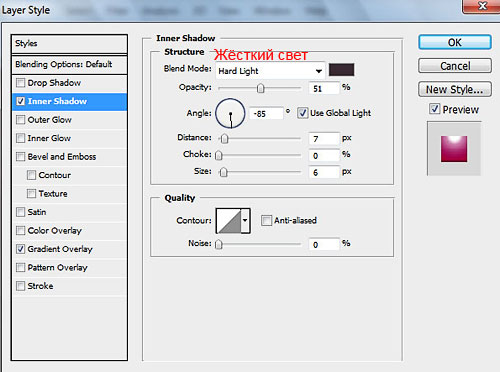Open the Gradient Overlay settings label
Screen dimensions: 500x372
tap(60, 249)
